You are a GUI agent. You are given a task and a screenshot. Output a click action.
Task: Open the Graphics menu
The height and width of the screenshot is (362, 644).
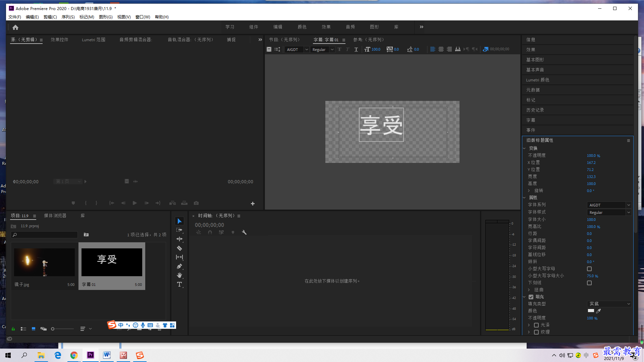tap(106, 17)
